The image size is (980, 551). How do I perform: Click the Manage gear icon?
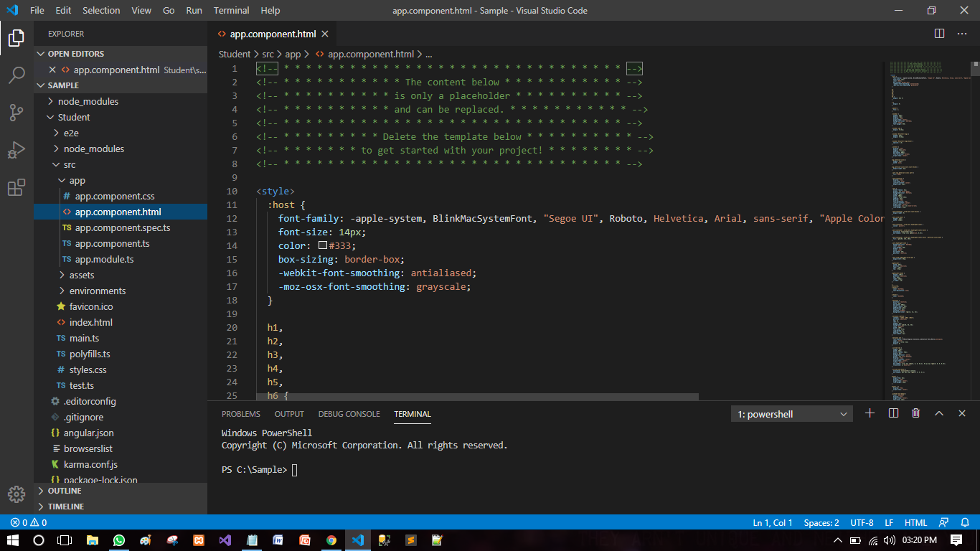(17, 494)
